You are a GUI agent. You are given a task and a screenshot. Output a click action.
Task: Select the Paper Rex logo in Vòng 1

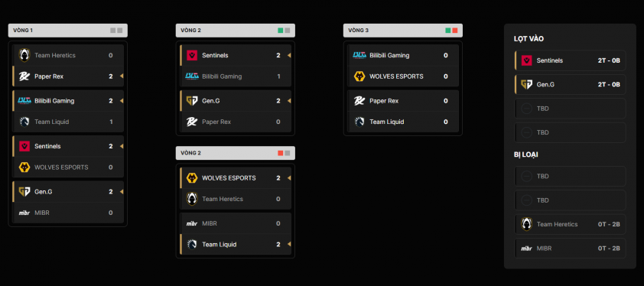pyautogui.click(x=24, y=76)
